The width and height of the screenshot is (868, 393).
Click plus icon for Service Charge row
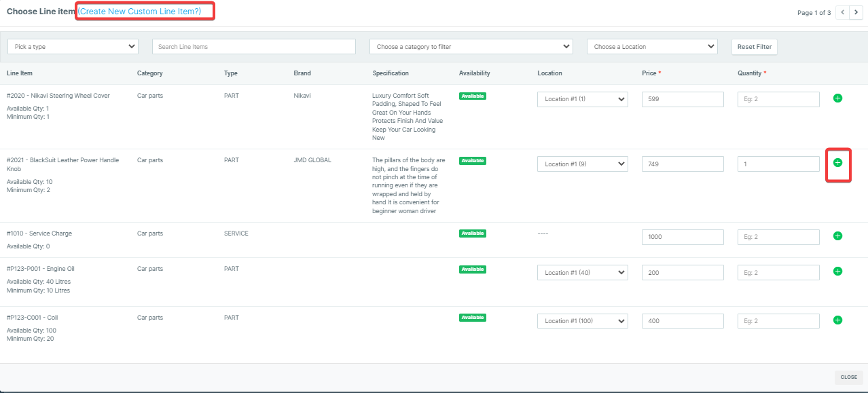(x=837, y=236)
